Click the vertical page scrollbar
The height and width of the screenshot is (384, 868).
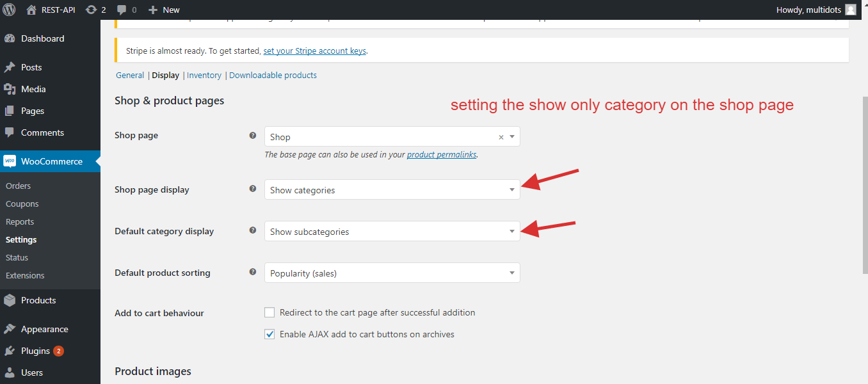click(x=864, y=186)
